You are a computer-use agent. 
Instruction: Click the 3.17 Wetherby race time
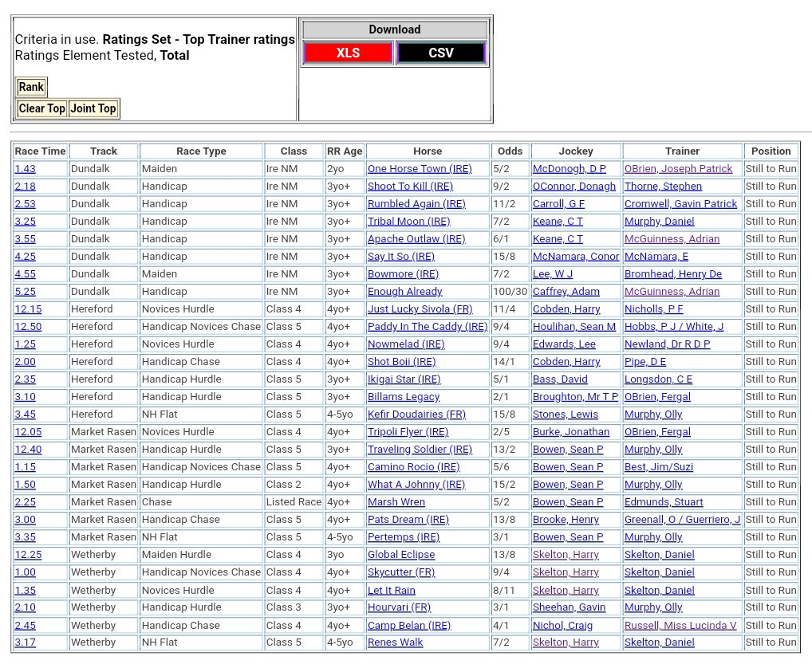(x=25, y=642)
